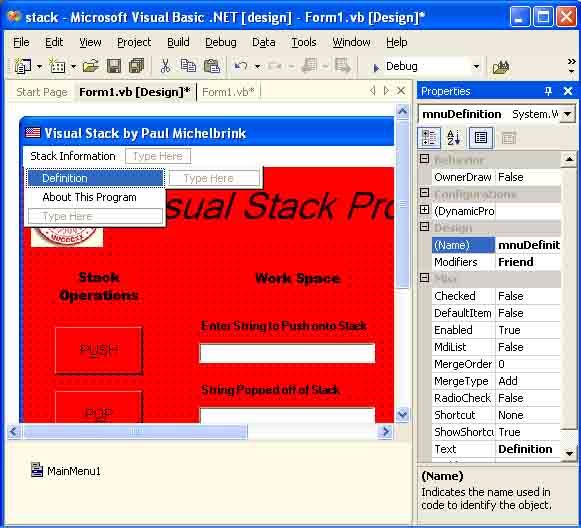Open the Undo history dropdown arrow
The width and height of the screenshot is (581, 528).
click(257, 67)
